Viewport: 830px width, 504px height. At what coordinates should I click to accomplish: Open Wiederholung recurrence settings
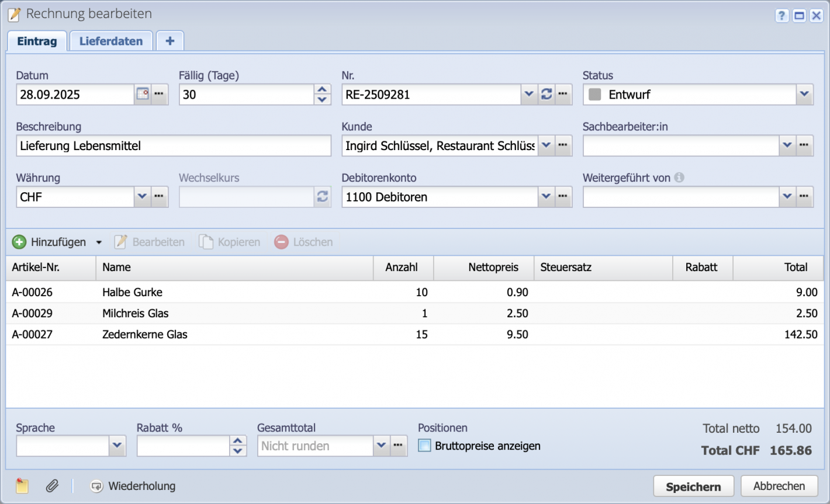point(132,485)
